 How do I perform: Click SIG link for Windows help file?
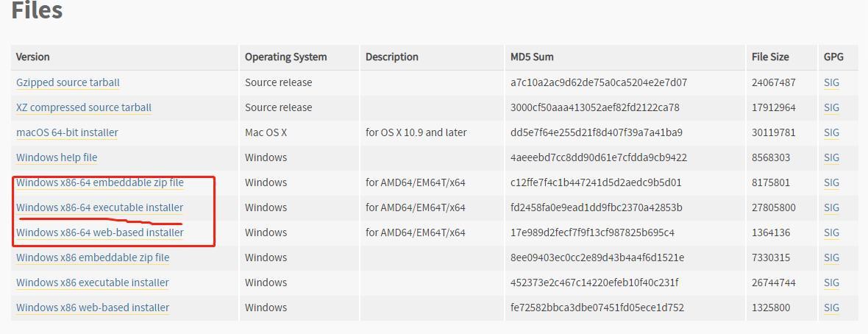point(831,157)
